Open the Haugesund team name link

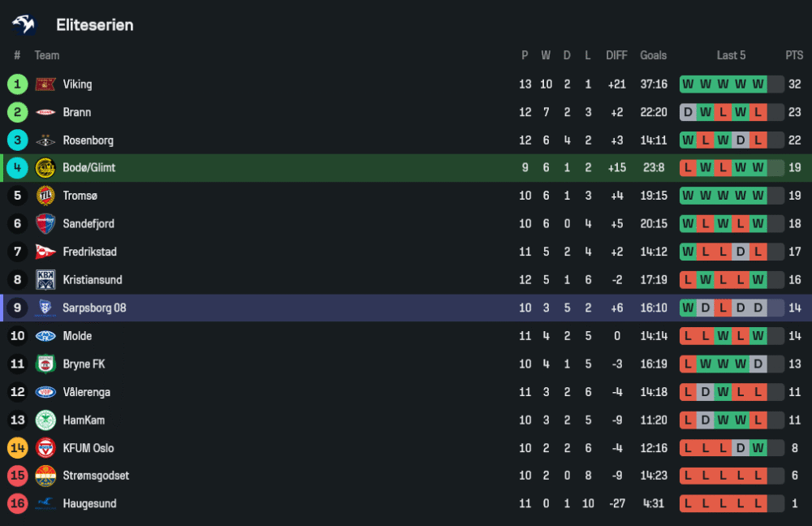click(89, 504)
